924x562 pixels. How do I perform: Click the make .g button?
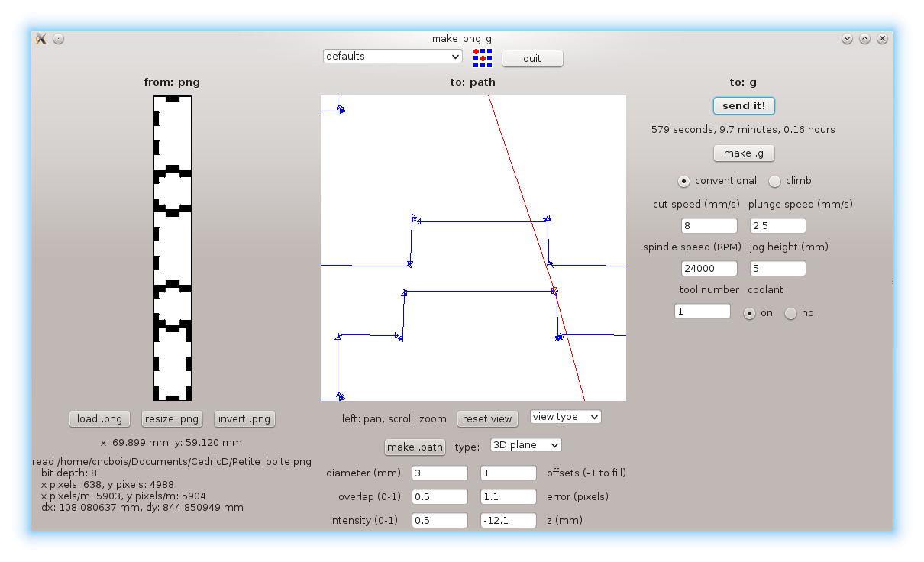pyautogui.click(x=744, y=153)
